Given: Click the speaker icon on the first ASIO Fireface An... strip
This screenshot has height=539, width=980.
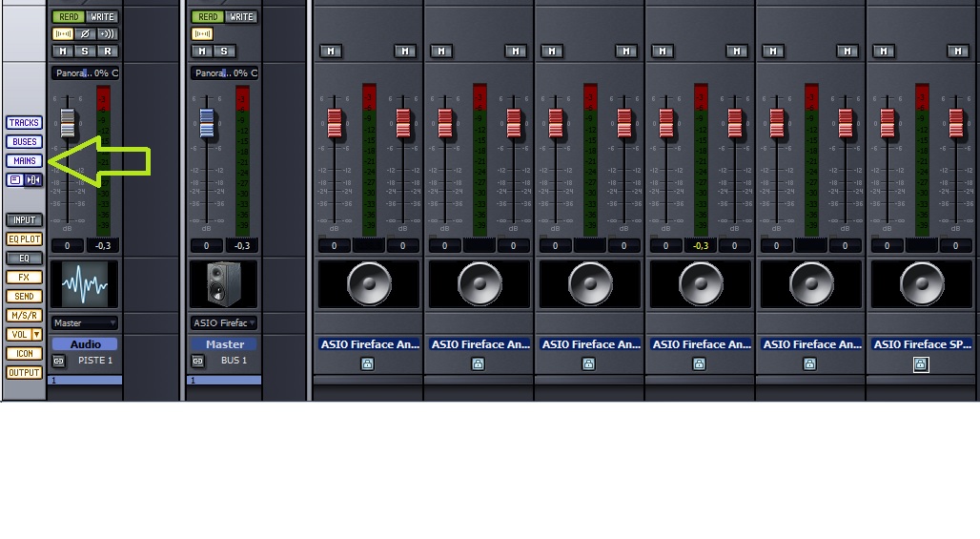Looking at the screenshot, I should [x=369, y=284].
